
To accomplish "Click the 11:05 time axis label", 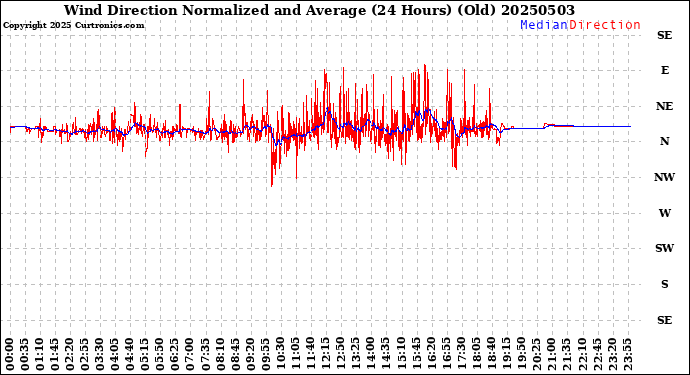I will click(295, 354).
